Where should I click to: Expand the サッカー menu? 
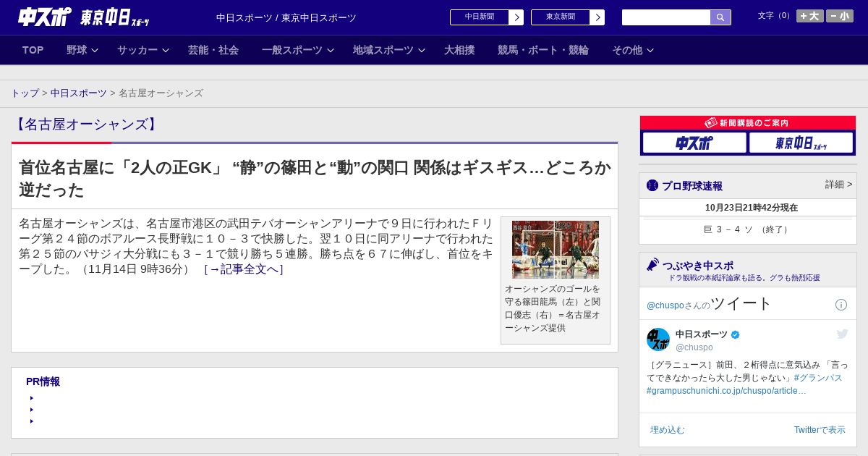point(143,50)
